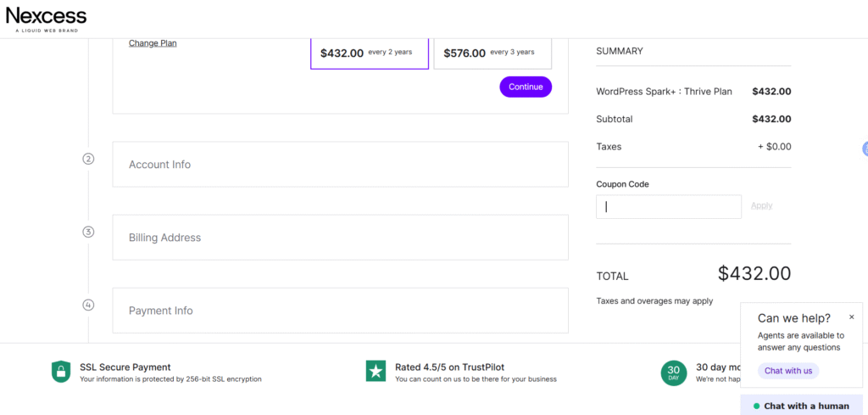This screenshot has width=868, height=415.
Task: Expand the Payment Info section
Action: [x=340, y=311]
